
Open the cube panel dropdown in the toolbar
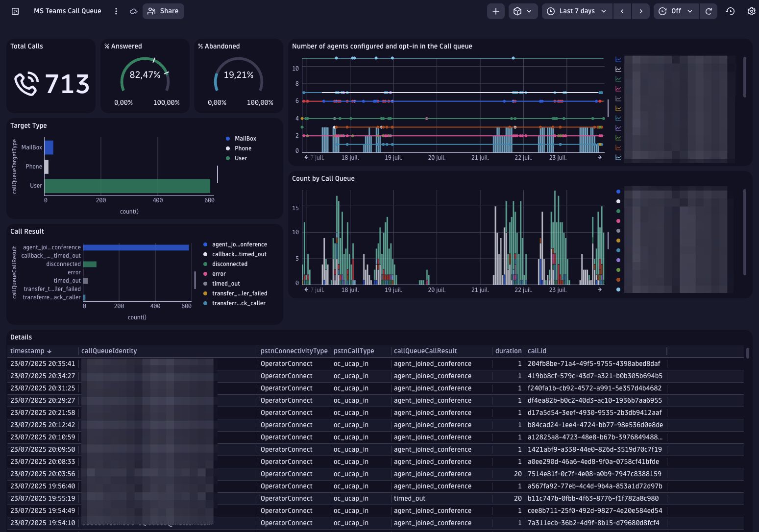point(523,11)
